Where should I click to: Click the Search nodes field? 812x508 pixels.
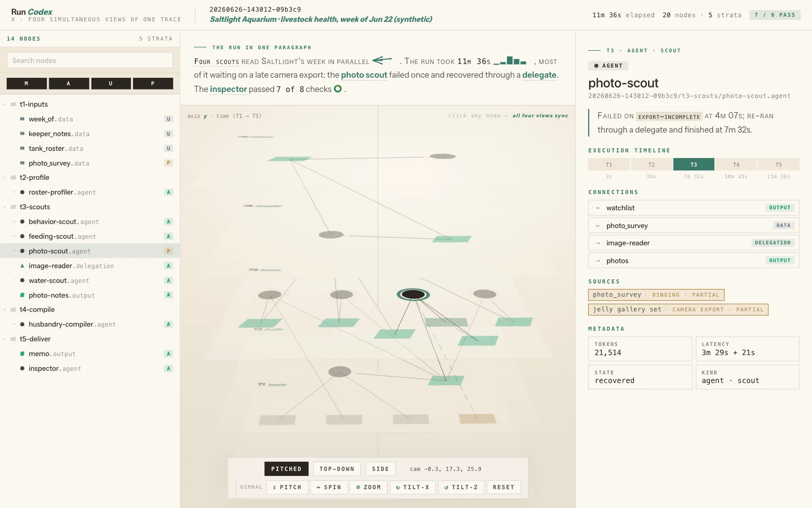[x=90, y=60]
